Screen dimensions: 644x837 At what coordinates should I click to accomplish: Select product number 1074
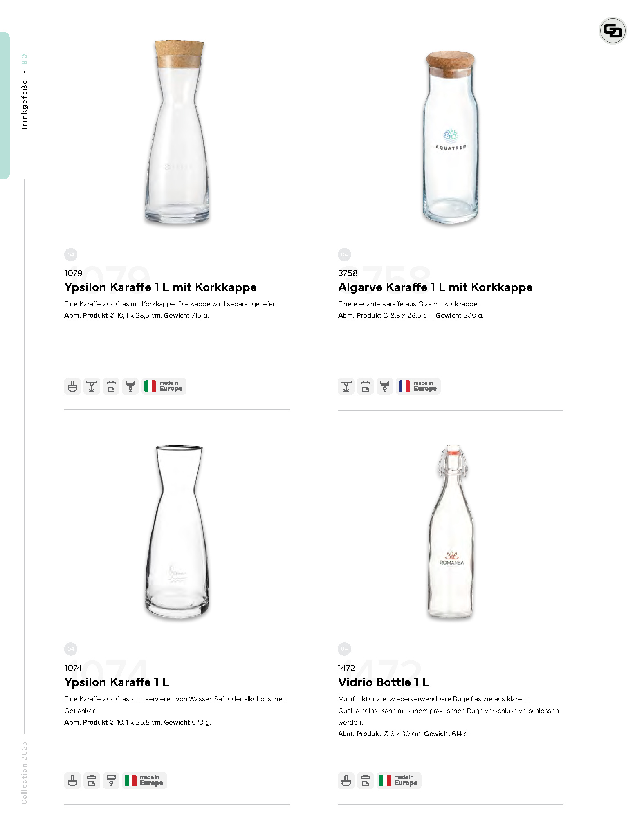73,668
